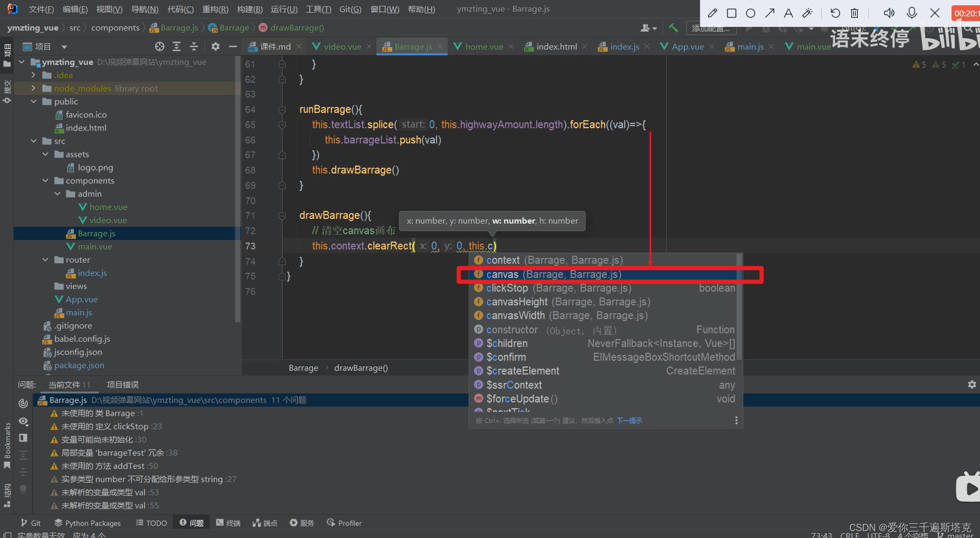Viewport: 980px width, 538px height.
Task: Toggle the speaker audio in recorder
Action: point(889,13)
